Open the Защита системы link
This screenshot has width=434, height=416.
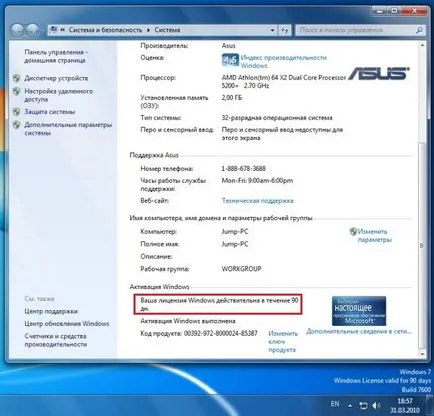click(x=50, y=112)
